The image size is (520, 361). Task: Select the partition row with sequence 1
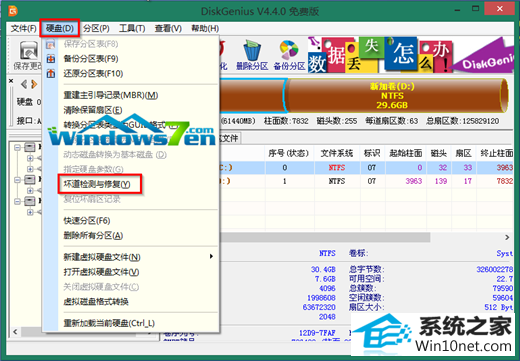pyautogui.click(x=367, y=181)
